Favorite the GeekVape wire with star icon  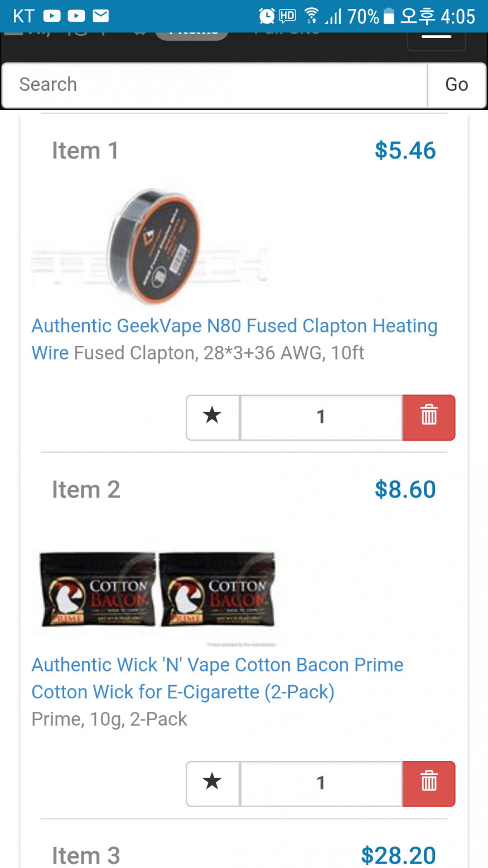(212, 417)
